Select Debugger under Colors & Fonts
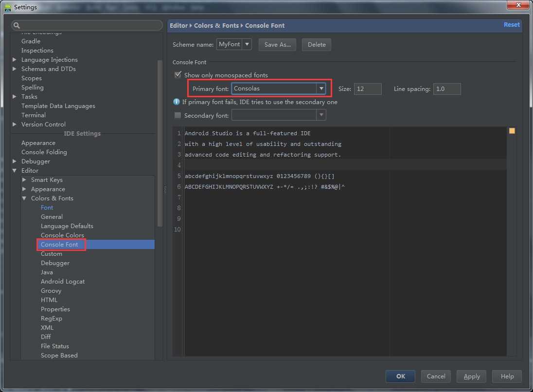This screenshot has height=392, width=533. click(x=55, y=263)
